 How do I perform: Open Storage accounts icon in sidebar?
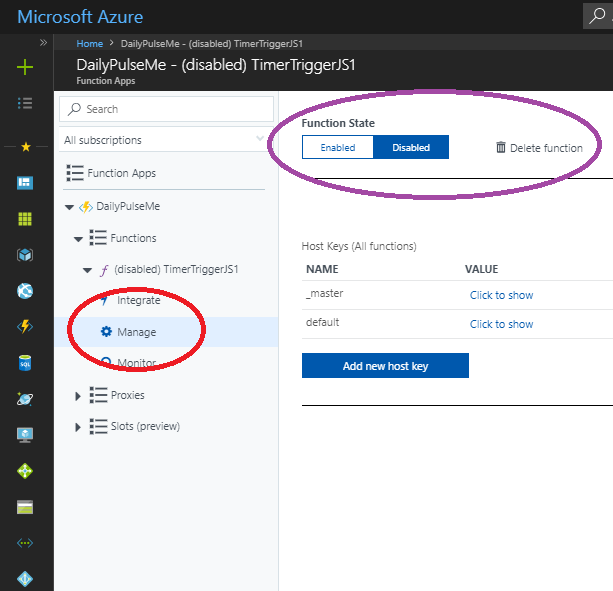pyautogui.click(x=25, y=507)
